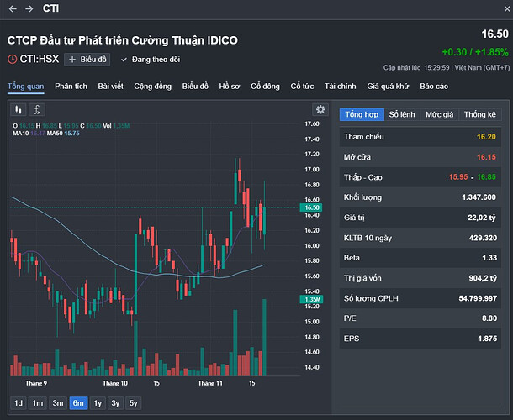This screenshot has height=420, width=513.
Task: Open the indicators (fx) menu
Action: pos(37,110)
